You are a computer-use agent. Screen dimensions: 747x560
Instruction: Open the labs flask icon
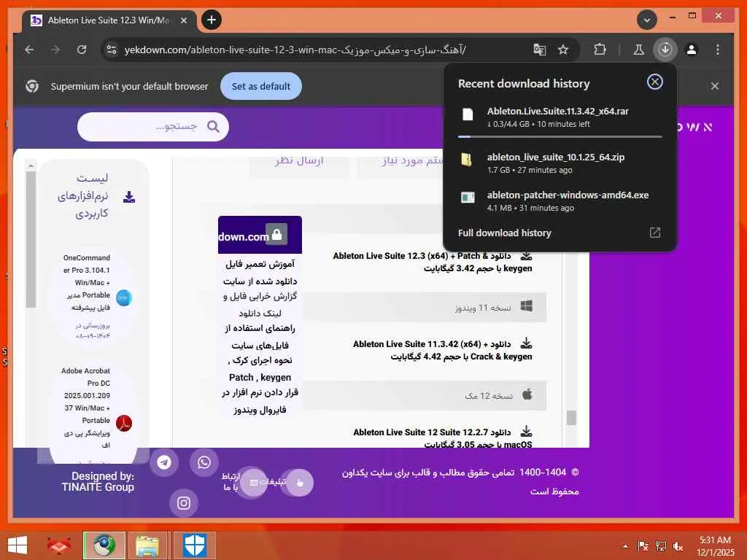pyautogui.click(x=639, y=50)
